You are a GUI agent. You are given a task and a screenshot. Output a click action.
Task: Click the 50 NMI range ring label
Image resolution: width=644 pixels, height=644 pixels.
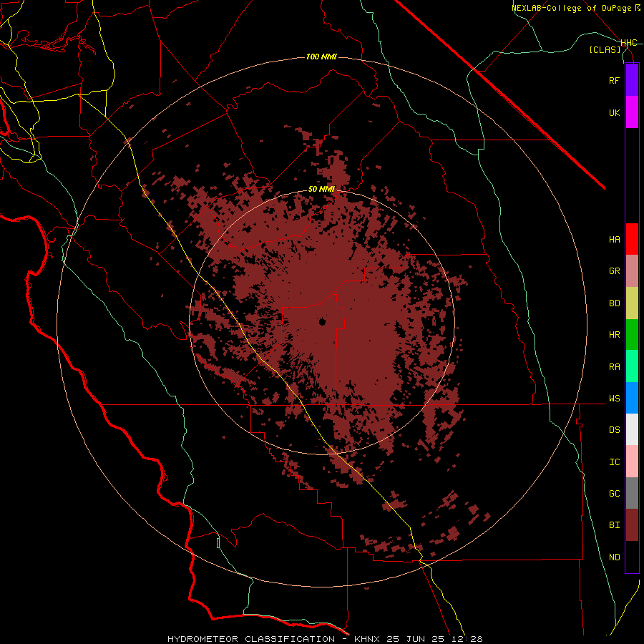[x=321, y=189]
